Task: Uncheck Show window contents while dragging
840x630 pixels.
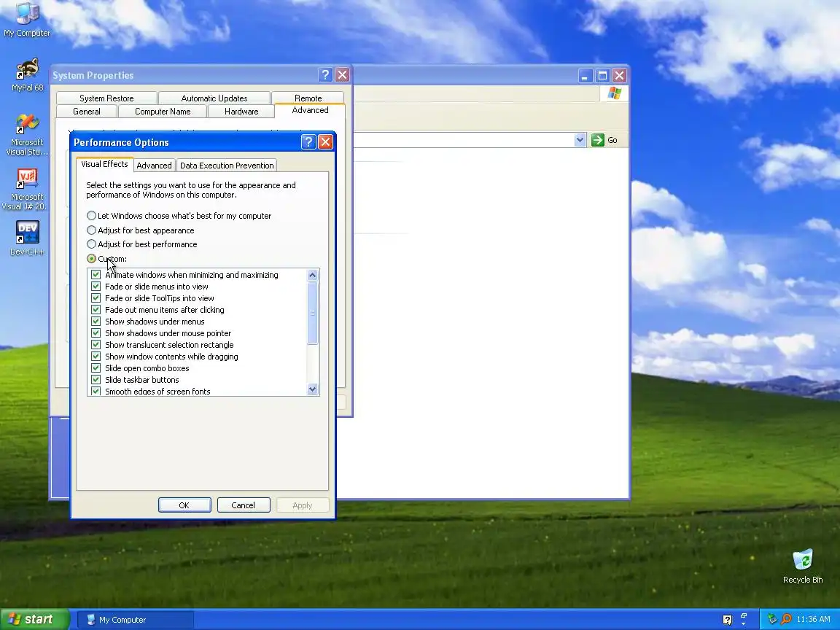Action: tap(96, 357)
